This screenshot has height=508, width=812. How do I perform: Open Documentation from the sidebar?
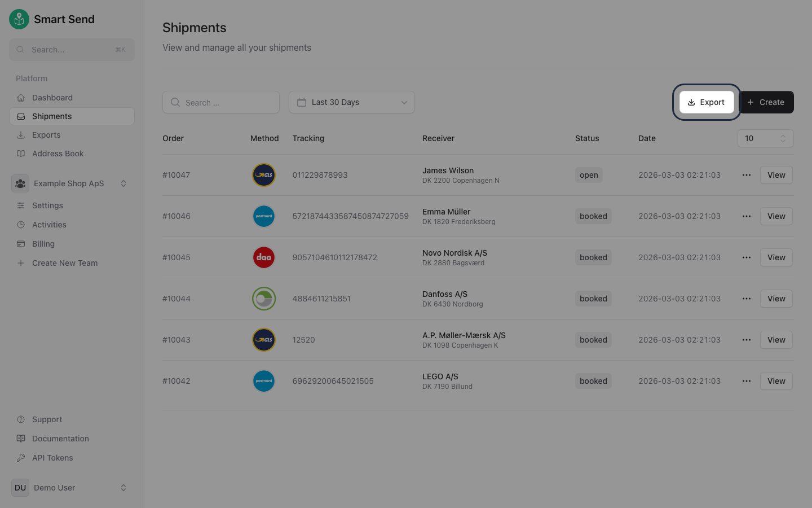[x=60, y=438]
